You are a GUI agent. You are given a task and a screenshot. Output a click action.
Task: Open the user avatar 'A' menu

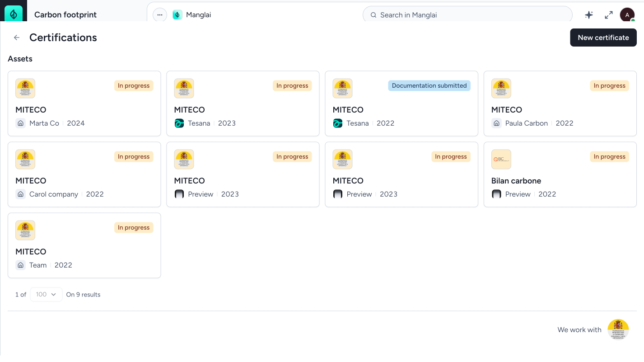627,15
